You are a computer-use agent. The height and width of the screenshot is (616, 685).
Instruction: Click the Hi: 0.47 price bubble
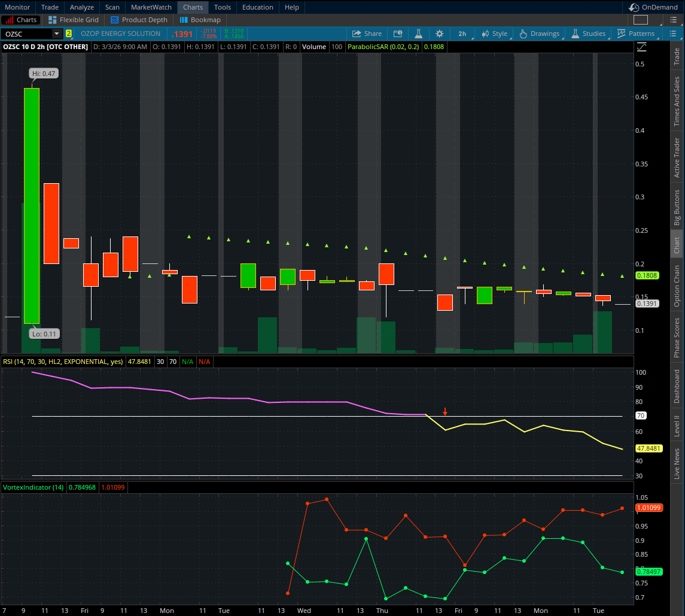[x=44, y=74]
